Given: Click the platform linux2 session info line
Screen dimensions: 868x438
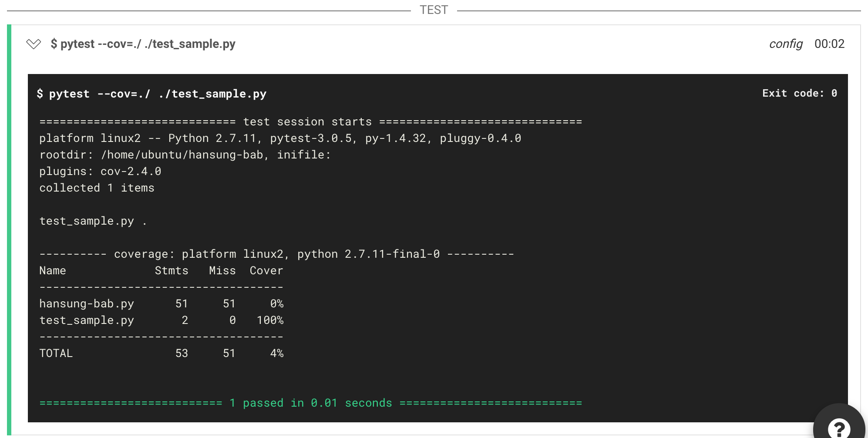Looking at the screenshot, I should coord(280,138).
